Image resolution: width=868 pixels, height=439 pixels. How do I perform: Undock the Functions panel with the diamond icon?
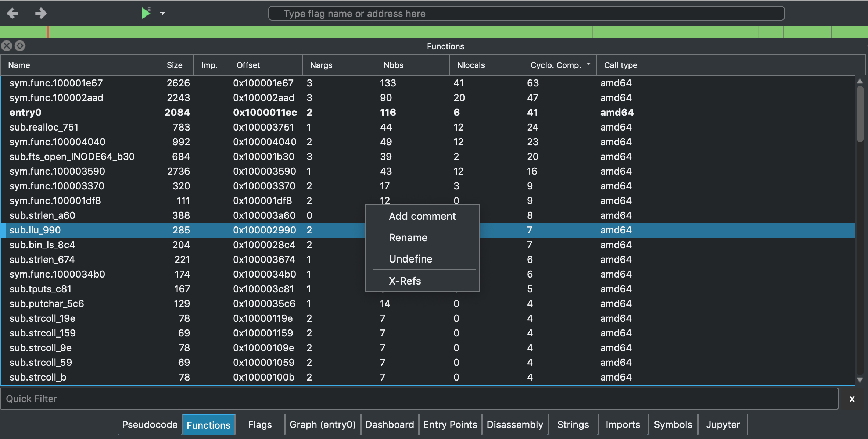(x=20, y=46)
